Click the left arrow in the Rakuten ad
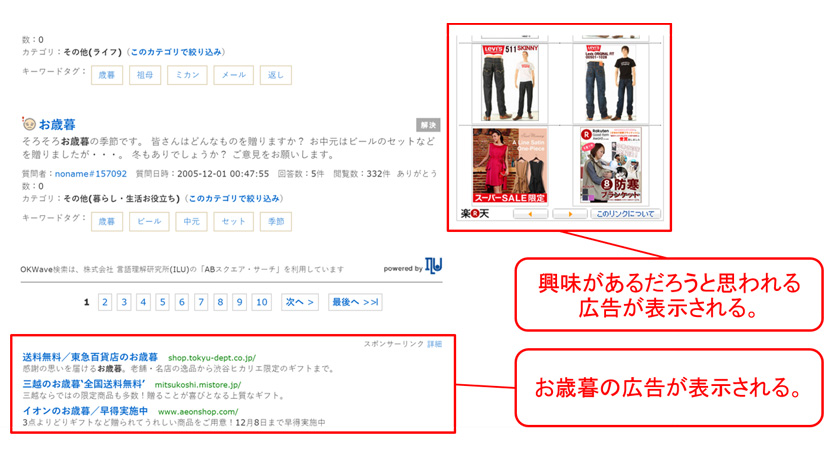The image size is (830, 460). (530, 214)
